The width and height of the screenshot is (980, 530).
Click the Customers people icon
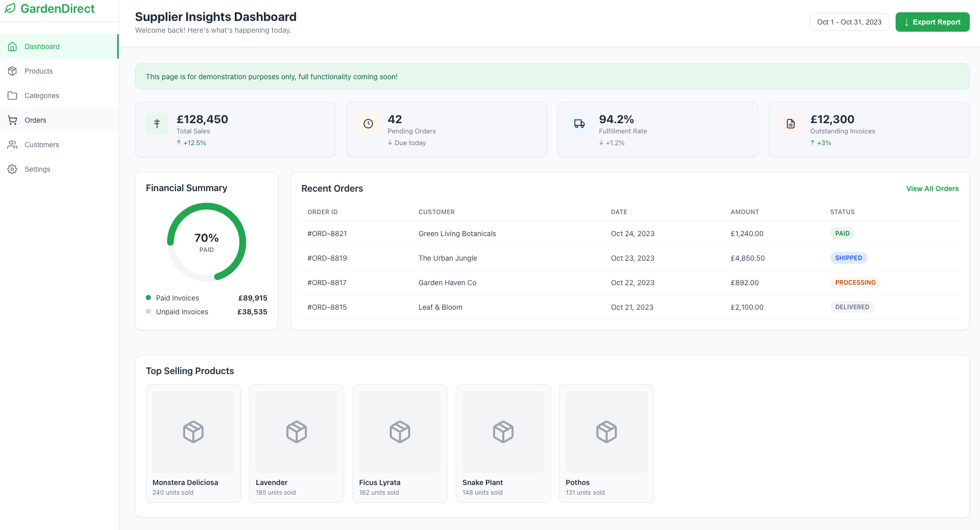tap(12, 145)
